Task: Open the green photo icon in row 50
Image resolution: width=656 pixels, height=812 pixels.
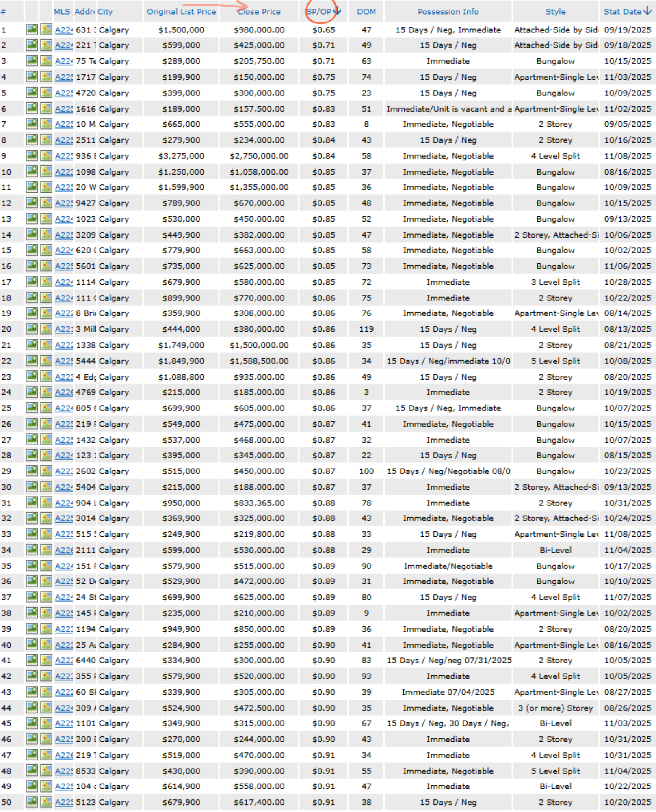Action: coord(32,802)
